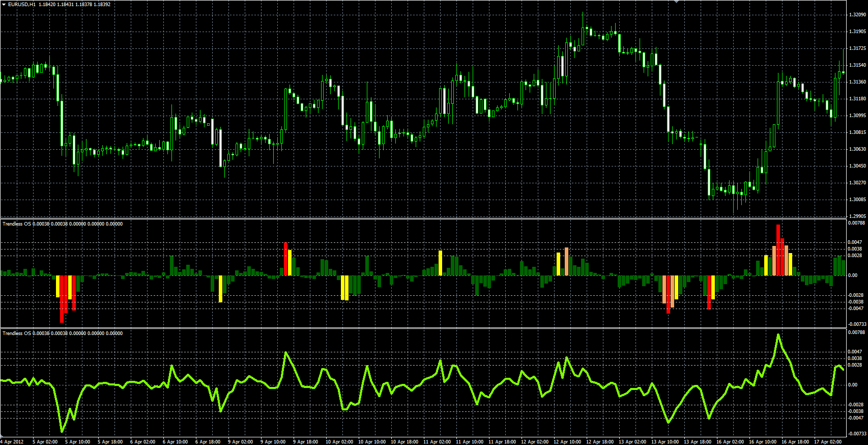Viewport: 868px width, 445px height.
Task: Click the 10 Apr 02:00 time label
Action: [339, 442]
